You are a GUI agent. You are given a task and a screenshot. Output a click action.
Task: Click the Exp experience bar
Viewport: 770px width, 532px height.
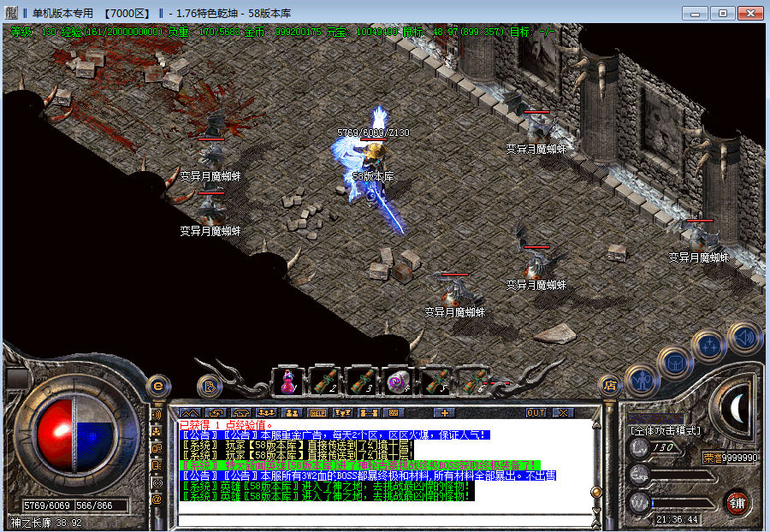(x=683, y=475)
